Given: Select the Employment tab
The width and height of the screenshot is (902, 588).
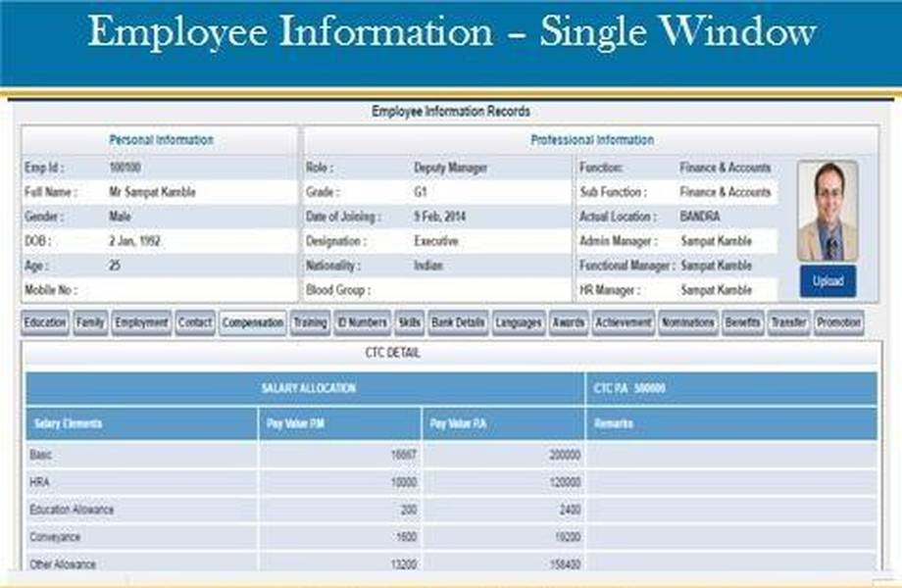Looking at the screenshot, I should pos(141,322).
